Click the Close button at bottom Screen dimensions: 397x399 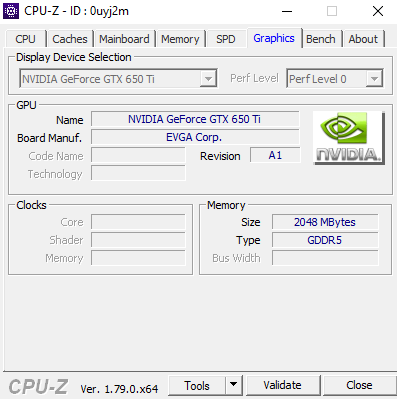[359, 386]
